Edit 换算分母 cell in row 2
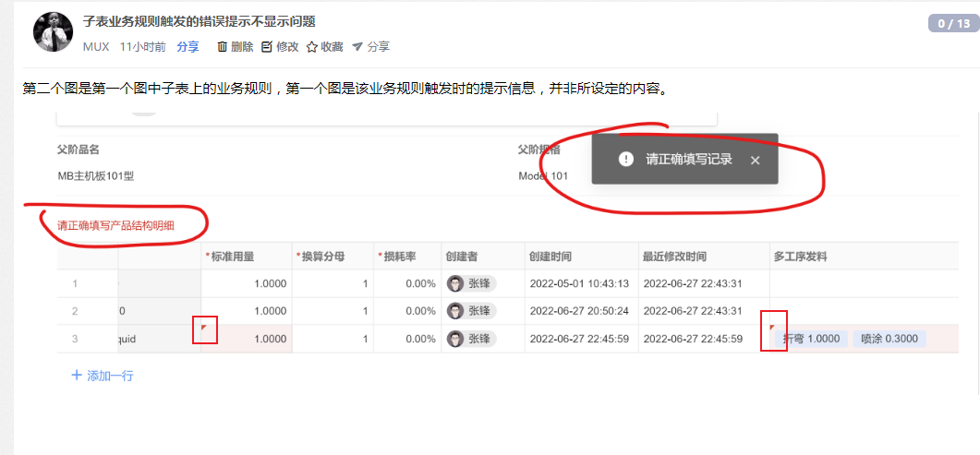 (x=333, y=311)
